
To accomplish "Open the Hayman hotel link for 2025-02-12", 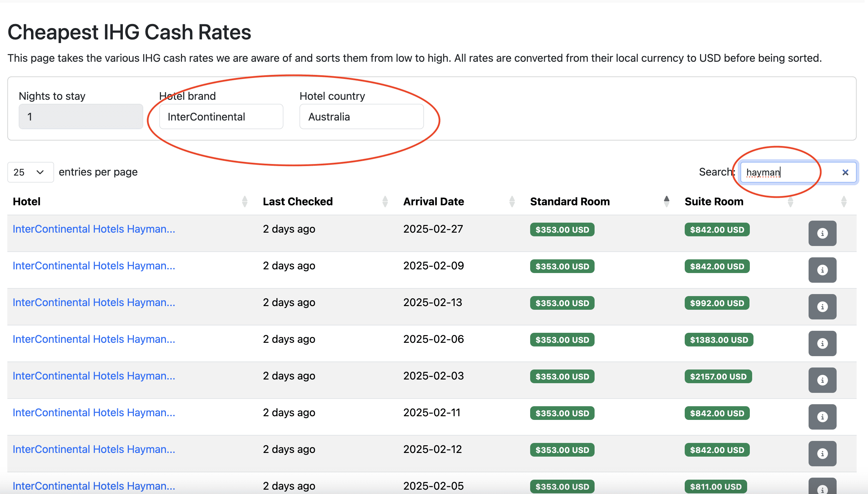I will (x=94, y=449).
